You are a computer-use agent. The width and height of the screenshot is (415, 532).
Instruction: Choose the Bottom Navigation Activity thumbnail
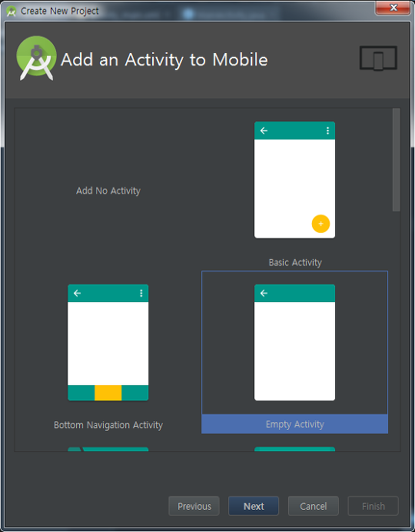108,342
